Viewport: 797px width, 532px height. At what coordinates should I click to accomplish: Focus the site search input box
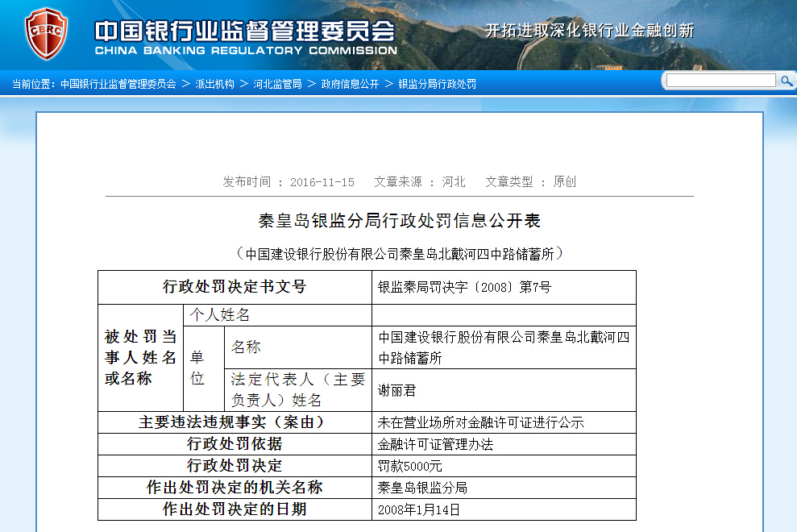[x=720, y=81]
